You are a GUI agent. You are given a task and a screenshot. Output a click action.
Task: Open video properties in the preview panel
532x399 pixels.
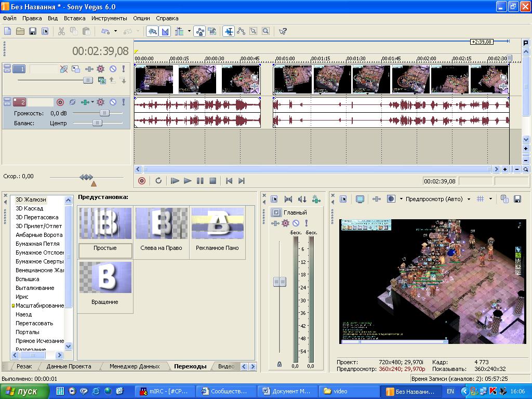point(343,199)
